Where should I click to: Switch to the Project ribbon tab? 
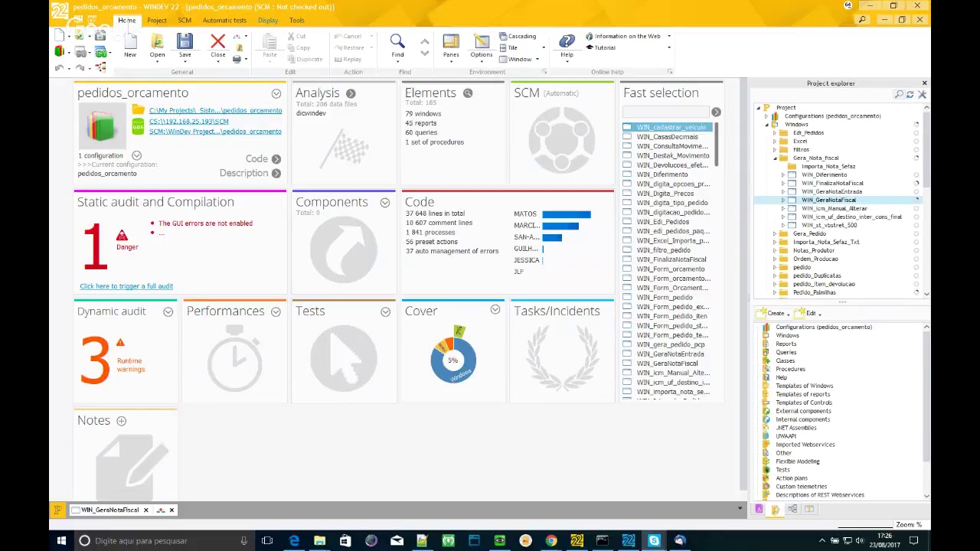(157, 21)
